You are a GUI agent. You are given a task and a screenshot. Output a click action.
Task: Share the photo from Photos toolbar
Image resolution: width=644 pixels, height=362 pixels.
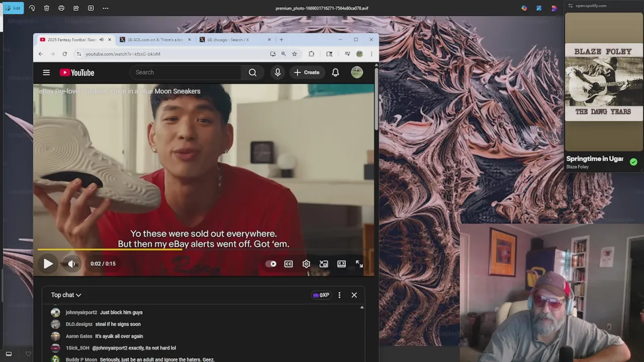[76, 8]
